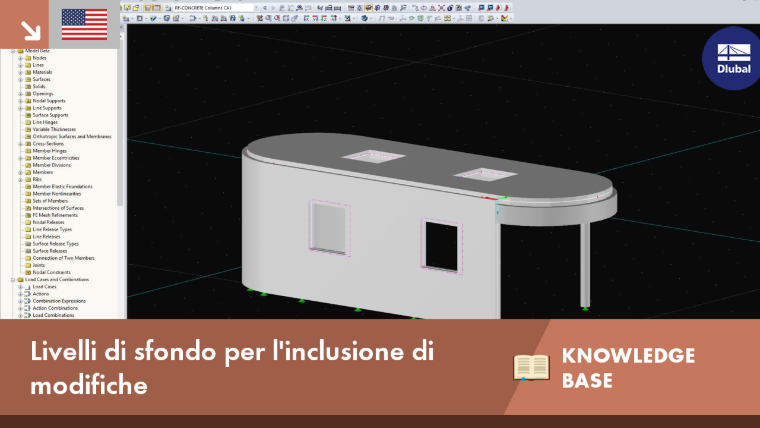
Task: Select Line Releases in the tree
Action: [47, 237]
